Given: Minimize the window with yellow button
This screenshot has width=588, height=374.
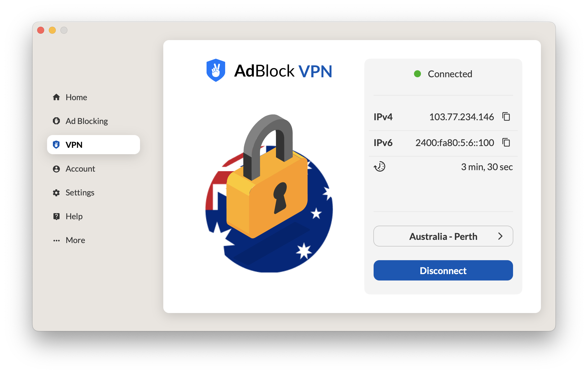Looking at the screenshot, I should pos(52,30).
